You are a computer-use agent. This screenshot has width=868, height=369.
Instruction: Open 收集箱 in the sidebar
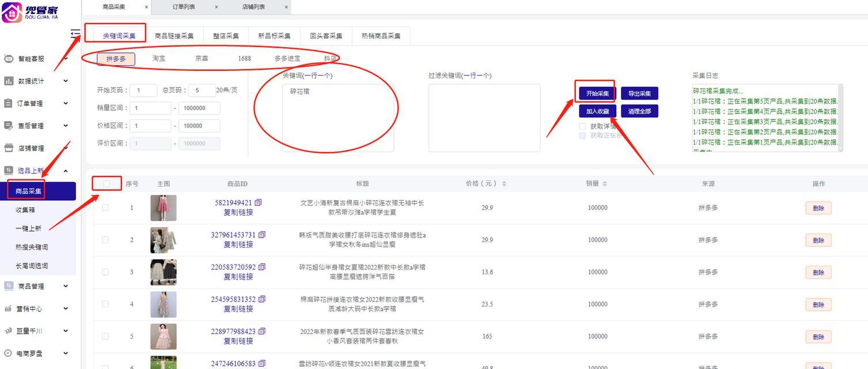(25, 210)
